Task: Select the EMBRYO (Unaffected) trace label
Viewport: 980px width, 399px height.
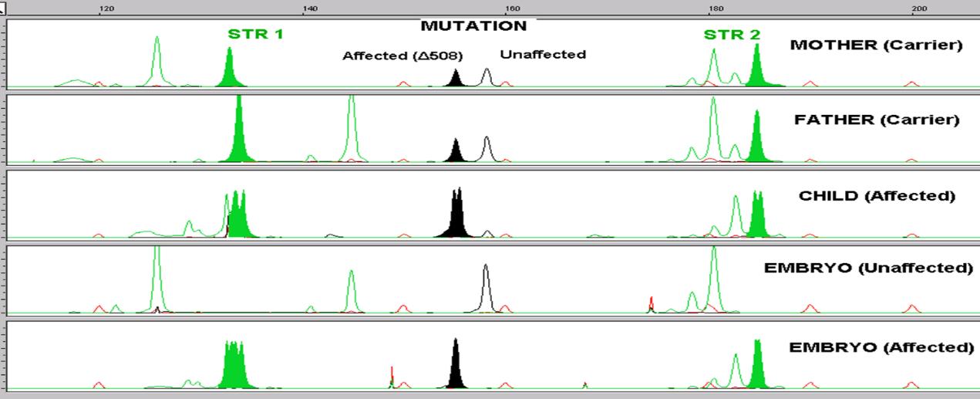Action: pos(868,269)
